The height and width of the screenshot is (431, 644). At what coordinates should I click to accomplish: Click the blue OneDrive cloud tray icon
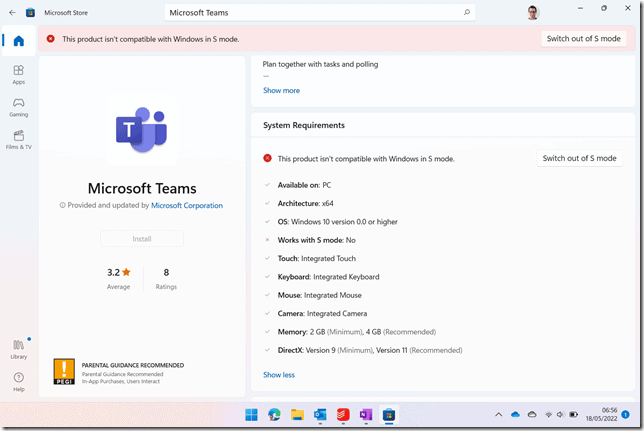point(515,415)
